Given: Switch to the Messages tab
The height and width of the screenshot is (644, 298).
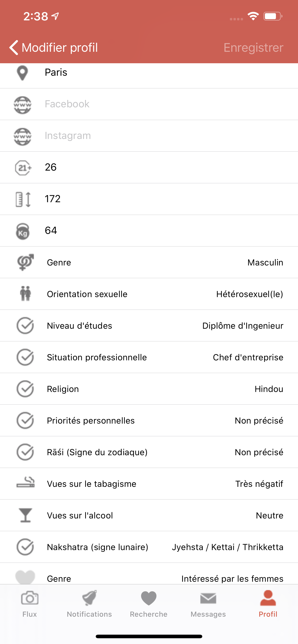Looking at the screenshot, I should coord(208,604).
